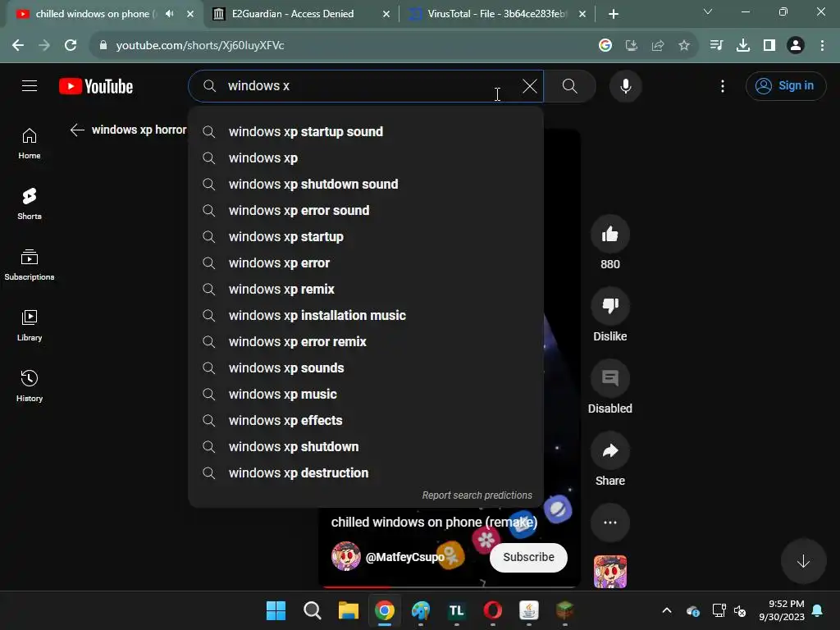Open Chrome three-dot menu

click(822, 45)
